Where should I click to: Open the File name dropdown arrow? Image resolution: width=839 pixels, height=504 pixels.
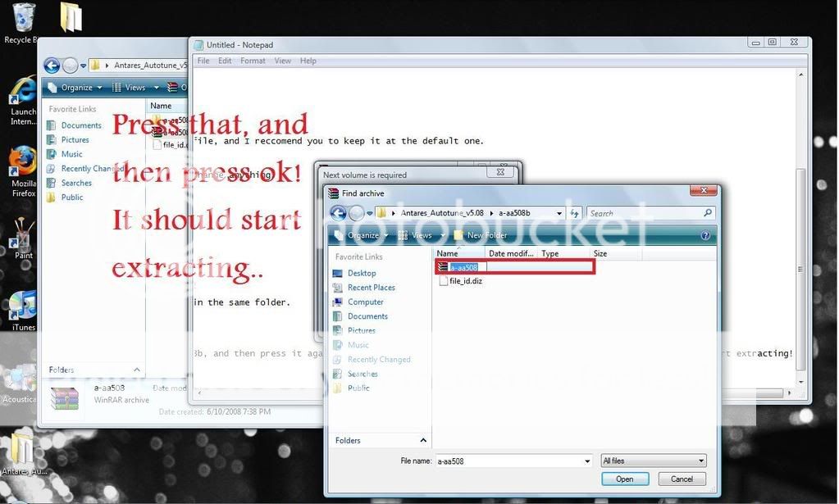pos(587,461)
